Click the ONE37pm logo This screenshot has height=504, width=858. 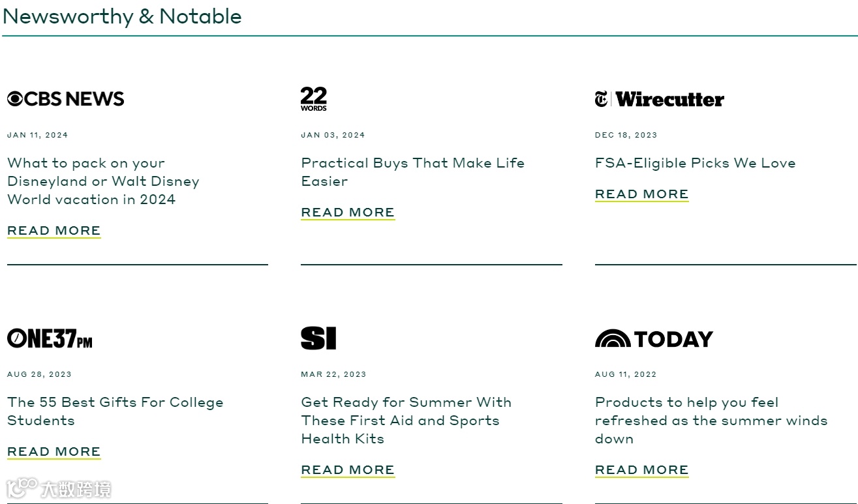(50, 338)
